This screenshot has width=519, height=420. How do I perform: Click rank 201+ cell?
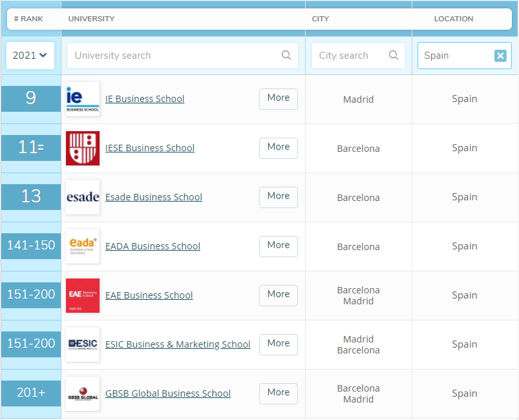[31, 394]
